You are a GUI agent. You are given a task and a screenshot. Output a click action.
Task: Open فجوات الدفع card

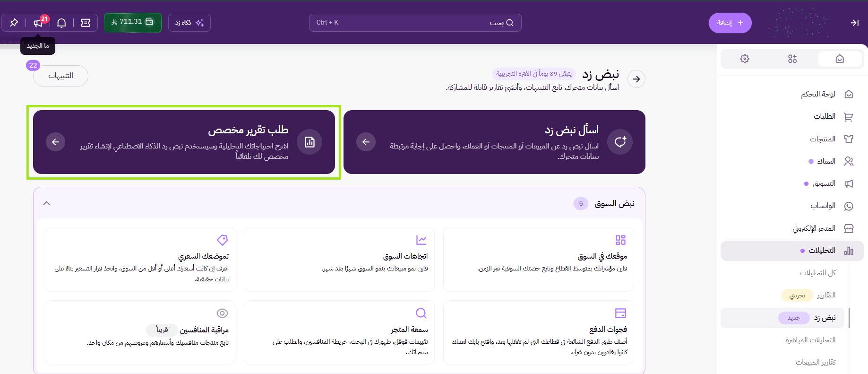(x=538, y=332)
